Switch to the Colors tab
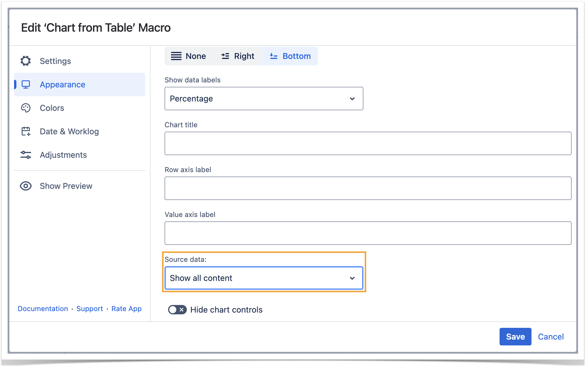The width and height of the screenshot is (588, 368). click(x=52, y=108)
